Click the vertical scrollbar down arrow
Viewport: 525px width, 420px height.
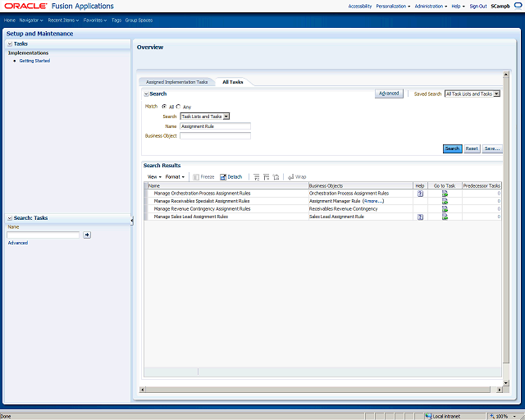[x=506, y=382]
